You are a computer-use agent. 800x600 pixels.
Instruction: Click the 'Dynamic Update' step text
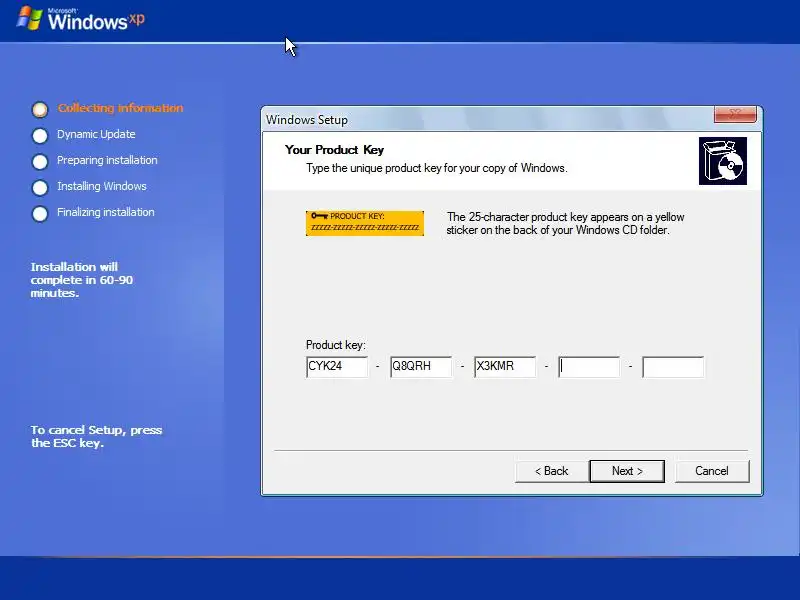click(x=96, y=134)
